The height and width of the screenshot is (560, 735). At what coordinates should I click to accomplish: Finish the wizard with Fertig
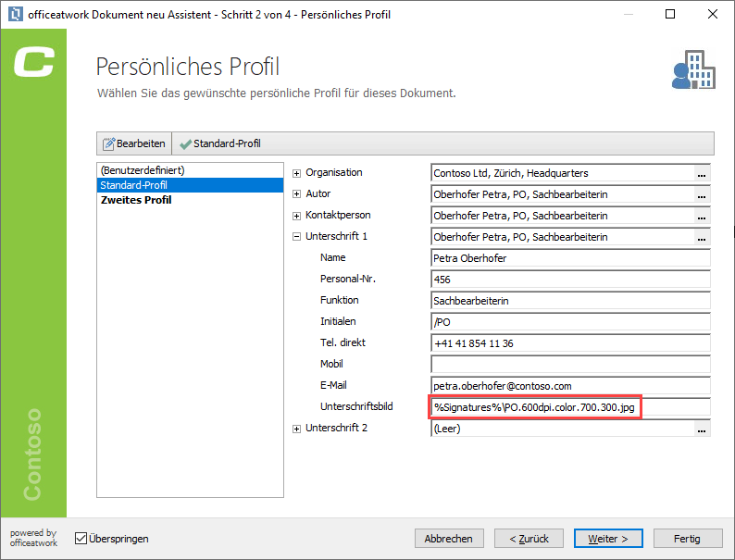(x=688, y=539)
